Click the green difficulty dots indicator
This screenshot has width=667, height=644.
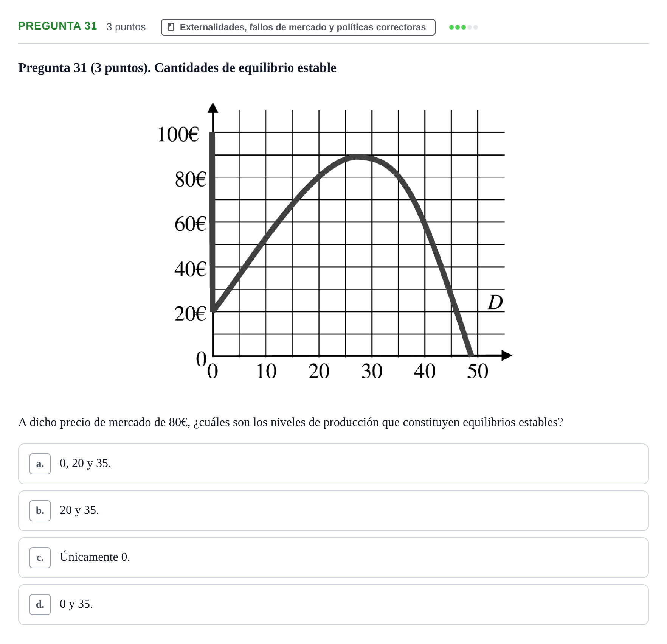coord(463,27)
